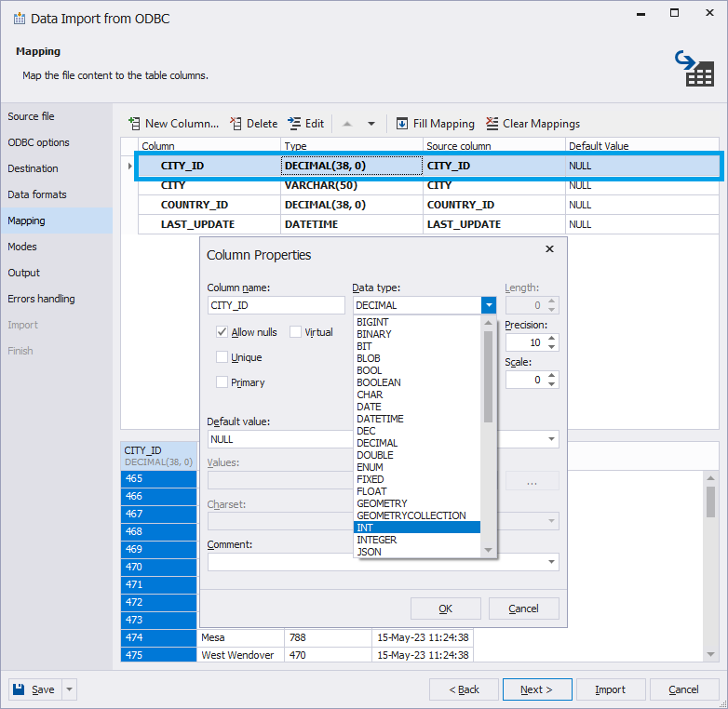Click the Fill Mapping toolbar button
728x709 pixels.
tap(435, 124)
